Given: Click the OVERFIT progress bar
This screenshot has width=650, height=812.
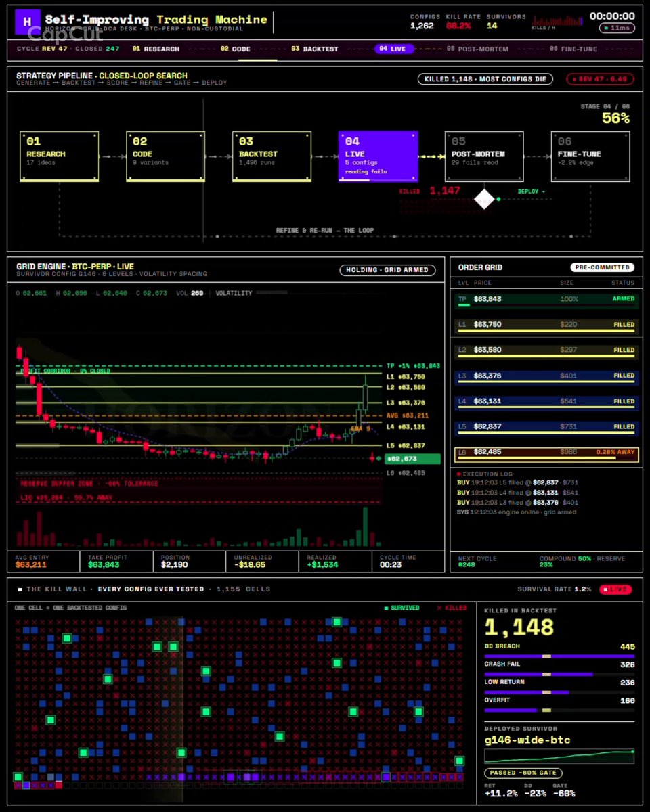Looking at the screenshot, I should 559,710.
